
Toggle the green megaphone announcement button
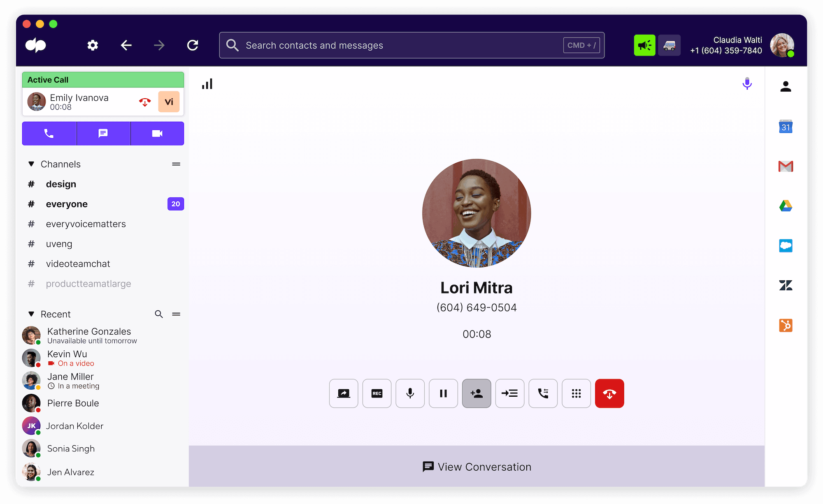pos(644,45)
